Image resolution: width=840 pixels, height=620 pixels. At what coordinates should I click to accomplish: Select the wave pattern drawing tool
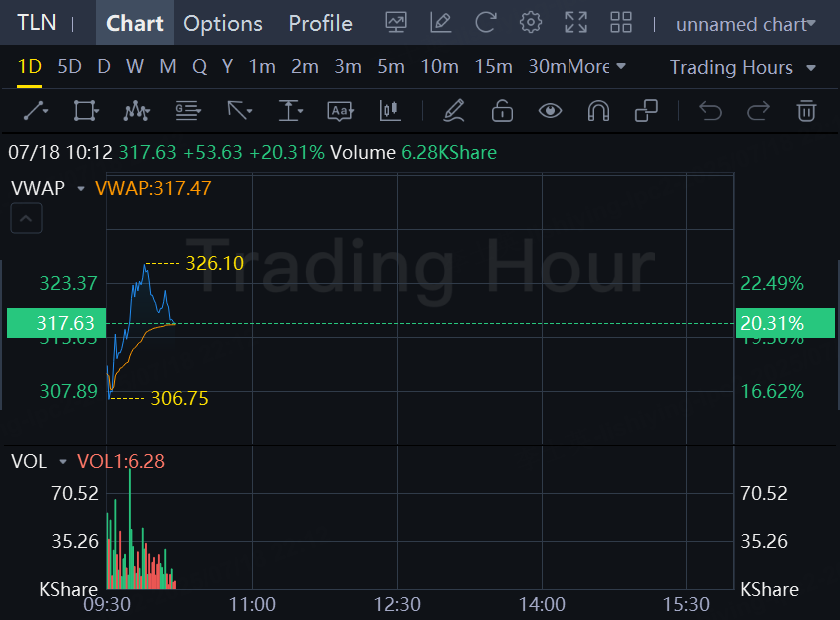coord(137,111)
